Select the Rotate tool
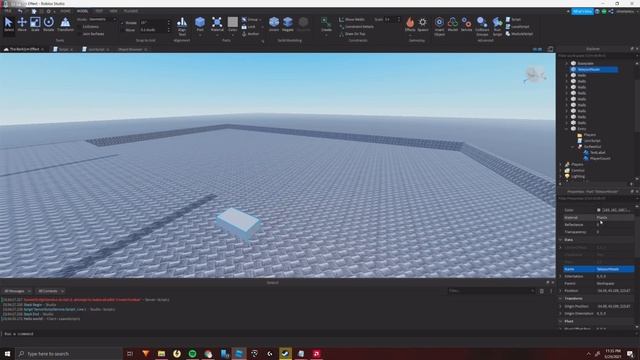The width and height of the screenshot is (640, 360). 49,24
